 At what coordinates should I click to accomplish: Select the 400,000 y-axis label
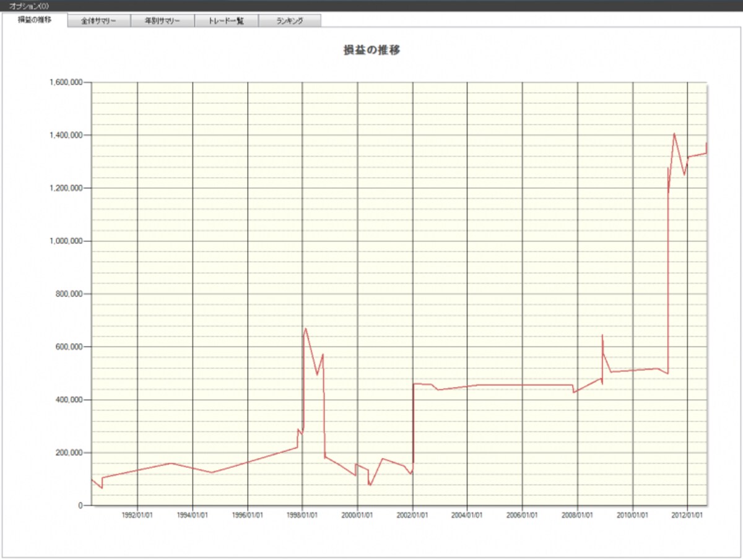(68, 400)
